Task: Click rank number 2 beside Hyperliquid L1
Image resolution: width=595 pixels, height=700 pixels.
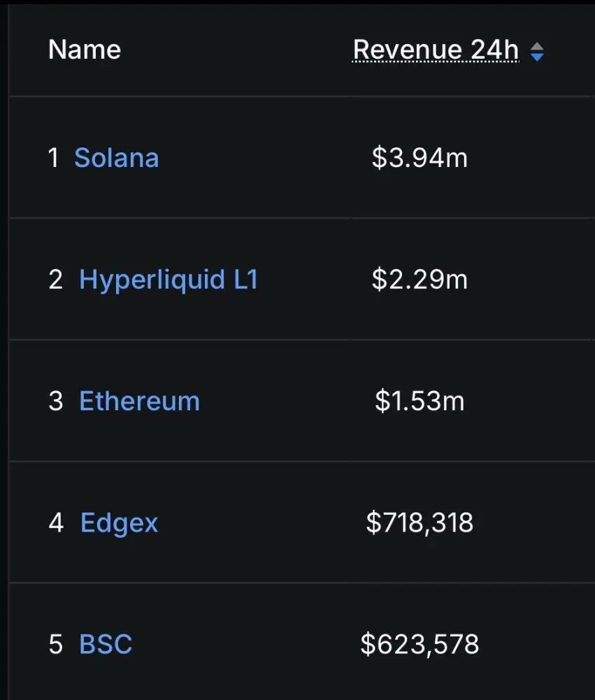Action: point(55,280)
